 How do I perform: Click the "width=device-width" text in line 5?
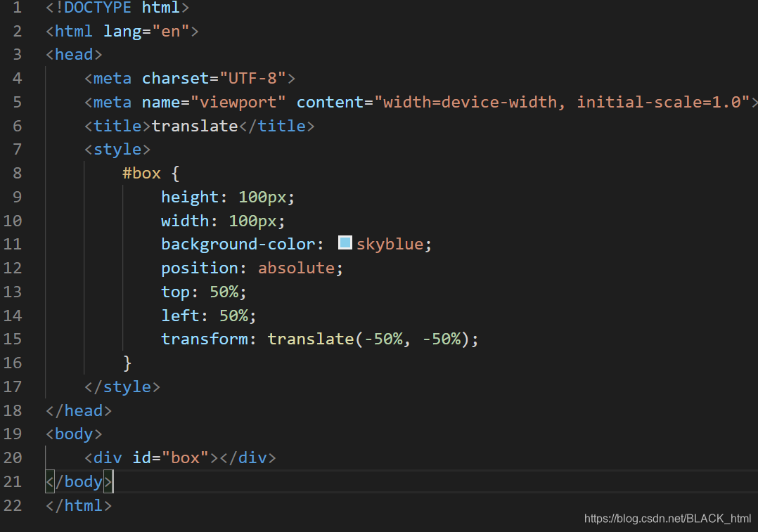pyautogui.click(x=470, y=103)
